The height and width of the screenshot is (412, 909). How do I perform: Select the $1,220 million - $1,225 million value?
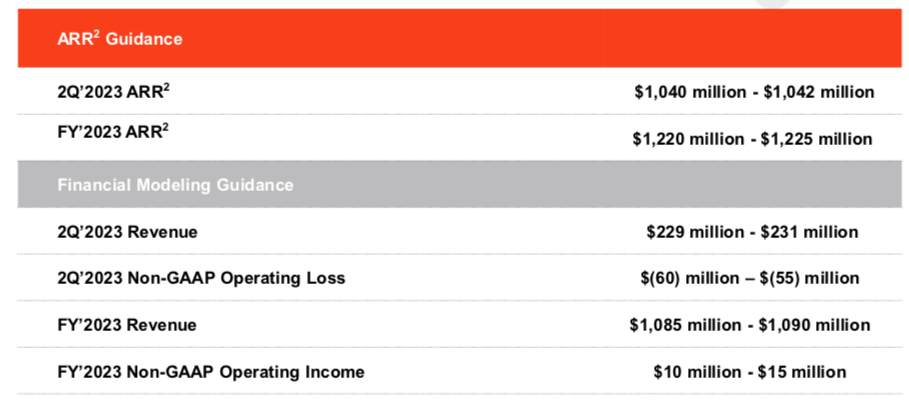click(x=752, y=140)
